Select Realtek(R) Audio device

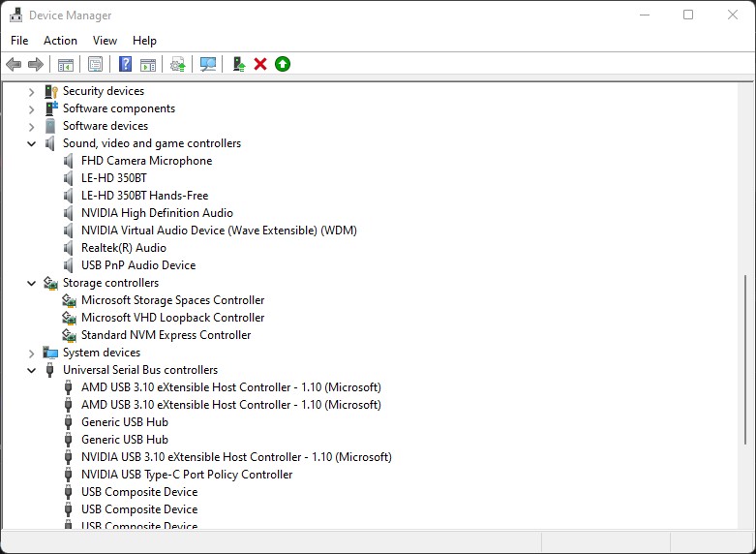(x=123, y=248)
